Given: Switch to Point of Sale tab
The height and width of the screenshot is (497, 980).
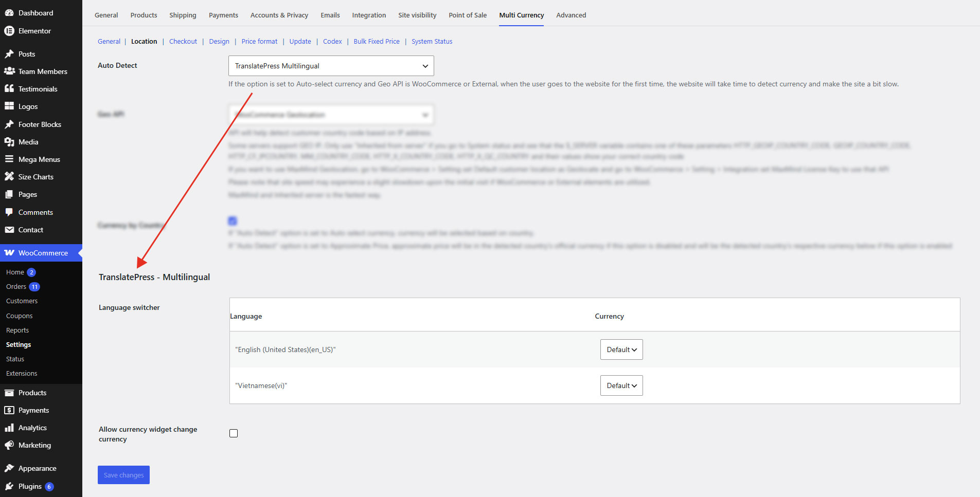Looking at the screenshot, I should (468, 15).
